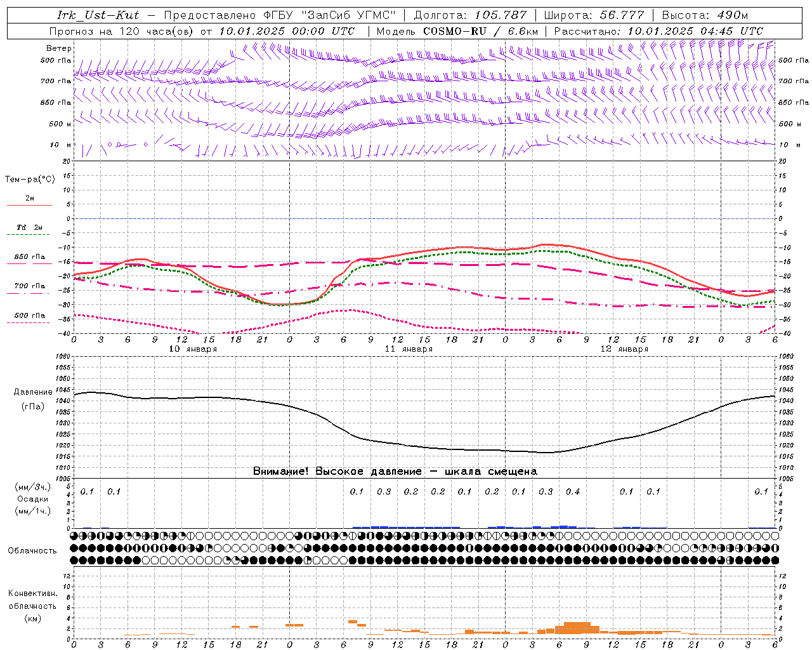Click the Давление pressure panel label
This screenshot has width=812, height=650.
click(33, 392)
